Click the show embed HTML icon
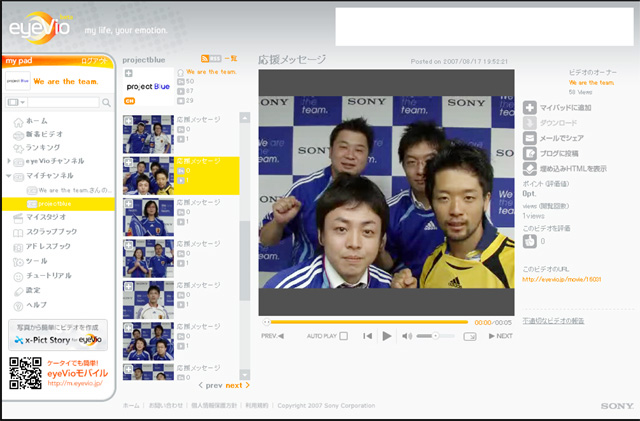Screen dimensions: 640x421 530,168
